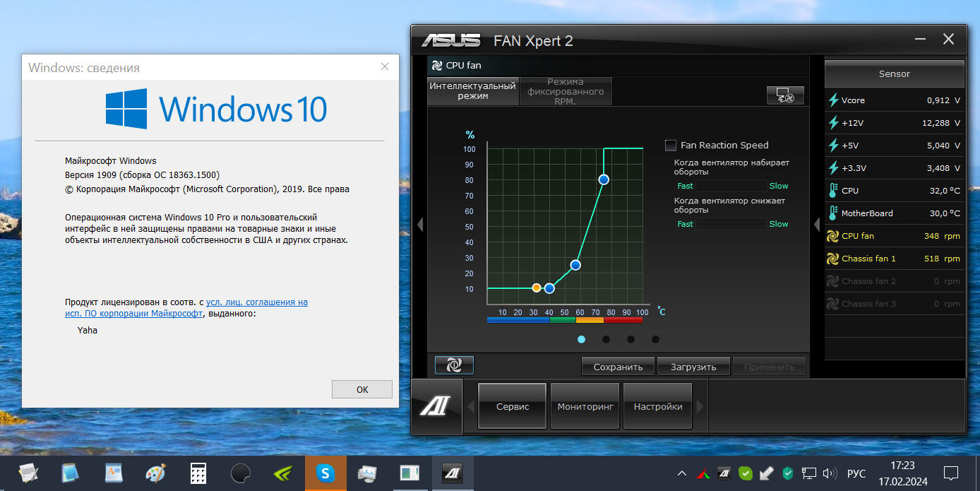Click the Chassis fan 1 518 rpm value
The height and width of the screenshot is (491, 980).
click(942, 259)
